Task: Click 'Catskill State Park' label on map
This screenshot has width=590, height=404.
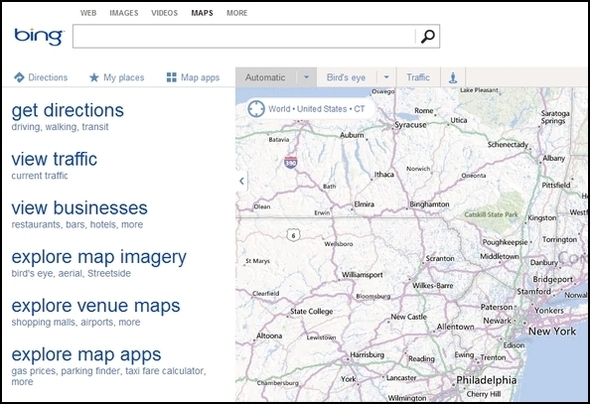Action: click(x=491, y=214)
